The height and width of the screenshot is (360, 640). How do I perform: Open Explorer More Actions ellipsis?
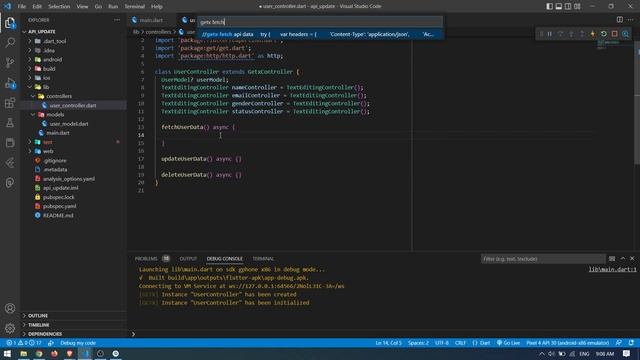tap(117, 20)
